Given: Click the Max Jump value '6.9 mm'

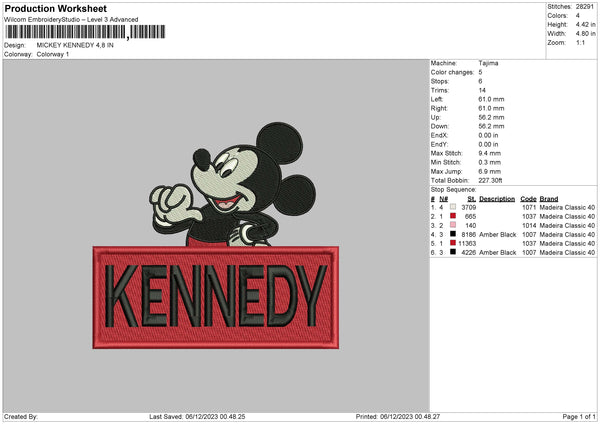Looking at the screenshot, I should (489, 171).
